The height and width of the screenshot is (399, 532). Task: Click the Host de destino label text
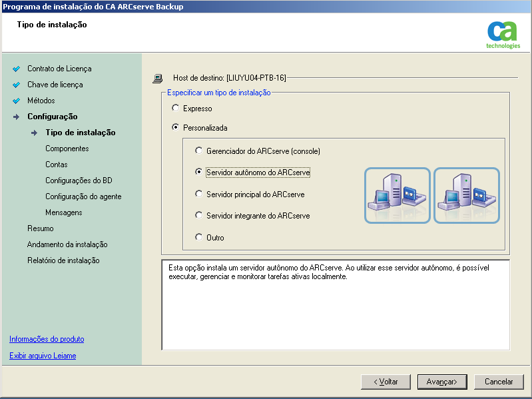(230, 78)
